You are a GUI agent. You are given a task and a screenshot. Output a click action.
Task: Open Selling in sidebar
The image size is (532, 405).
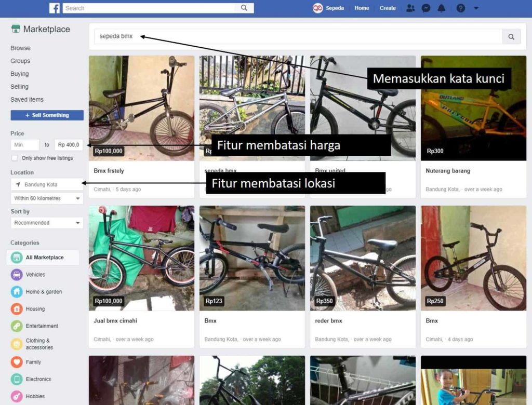19,87
